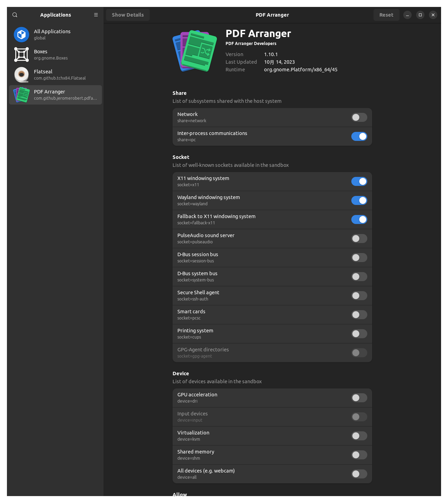Enable Virtualization device toggle
The image size is (448, 503).
359,436
